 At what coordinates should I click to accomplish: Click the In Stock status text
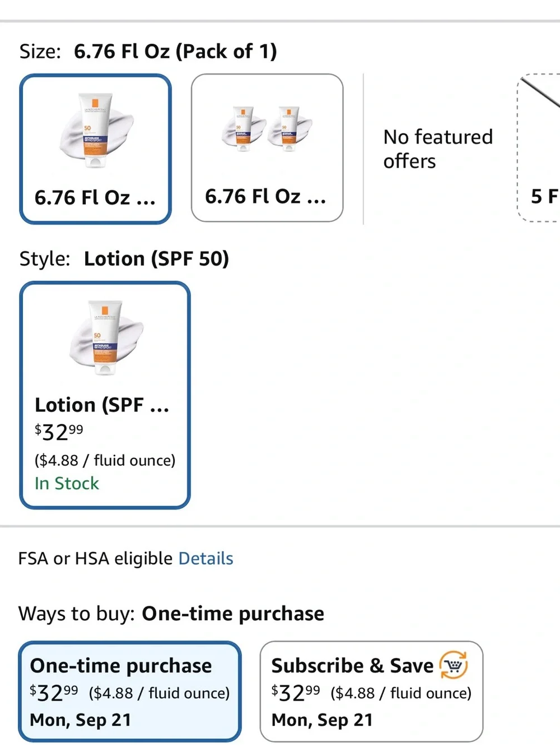67,484
